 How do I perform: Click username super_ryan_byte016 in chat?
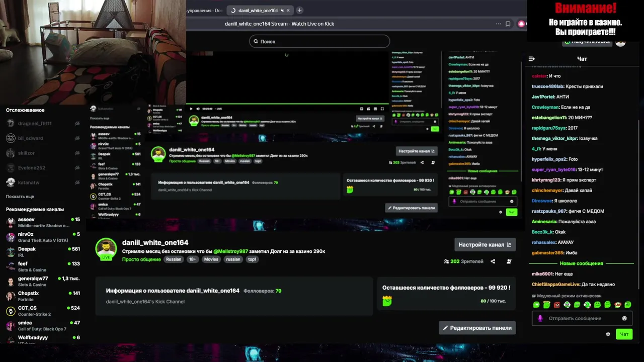pyautogui.click(x=554, y=169)
